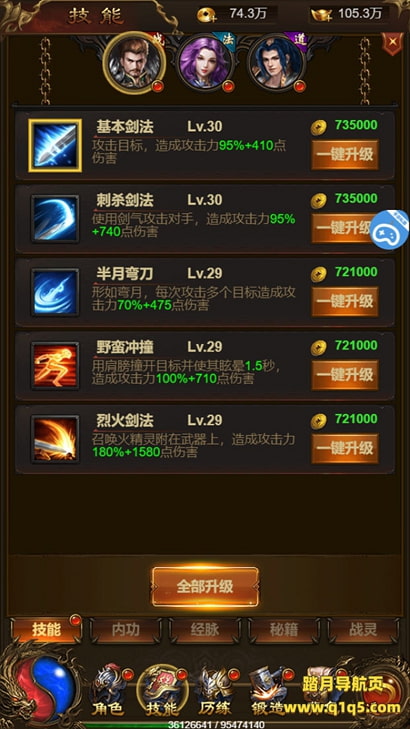The height and width of the screenshot is (729, 410).
Task: Tap the blue gamepad floating icon
Action: (390, 230)
